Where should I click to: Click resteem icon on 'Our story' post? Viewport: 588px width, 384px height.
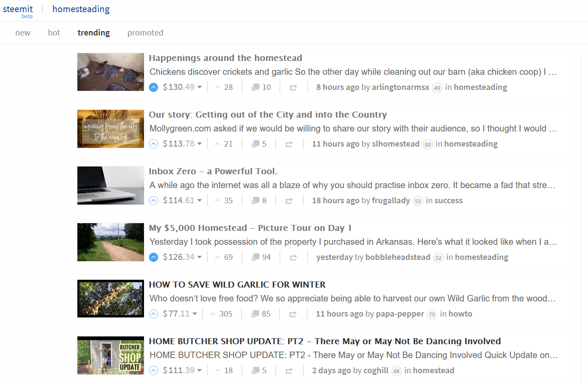(x=289, y=144)
